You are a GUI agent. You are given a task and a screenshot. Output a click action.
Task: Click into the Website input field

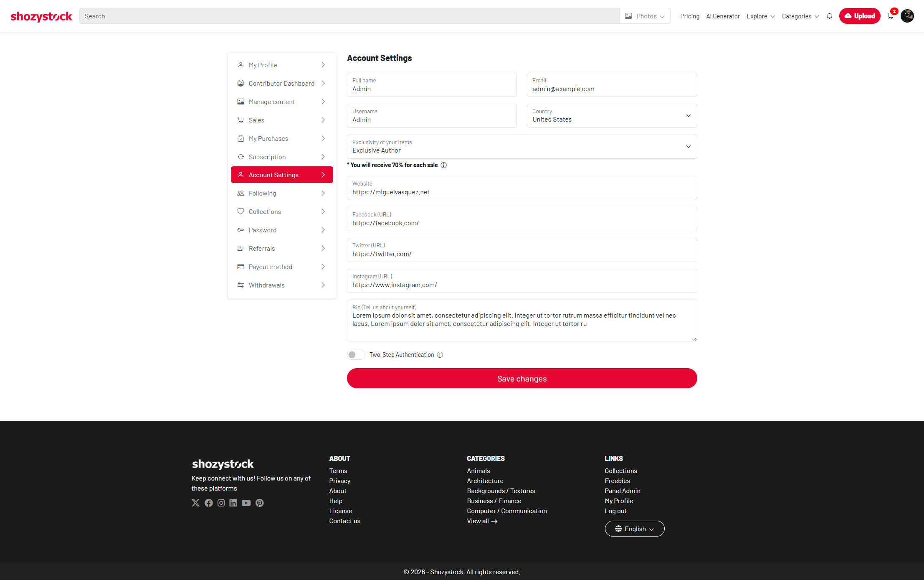click(521, 192)
